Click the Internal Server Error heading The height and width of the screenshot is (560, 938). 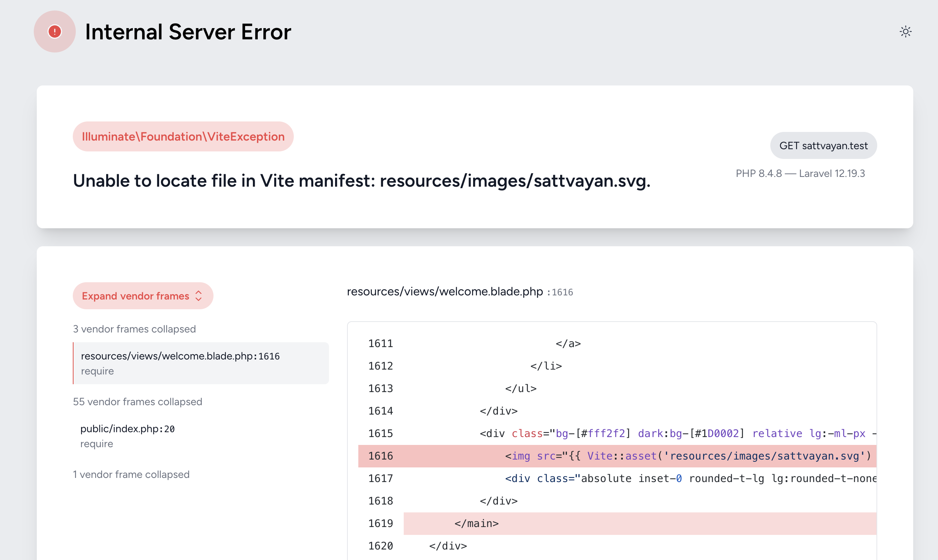point(188,32)
